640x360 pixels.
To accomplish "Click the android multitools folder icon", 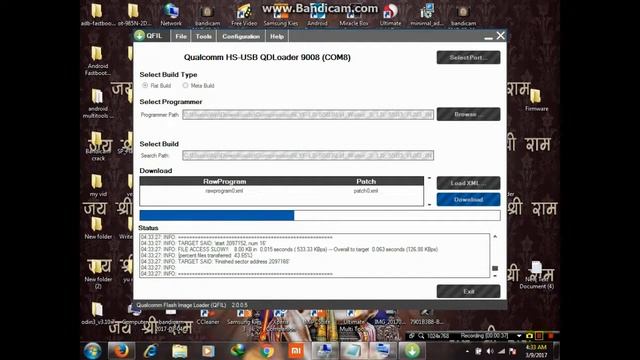I will pos(98,104).
